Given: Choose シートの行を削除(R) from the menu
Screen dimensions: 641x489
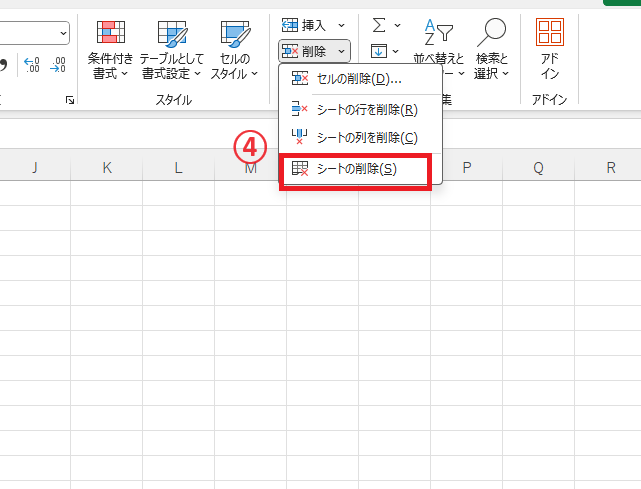Looking at the screenshot, I should click(360, 110).
